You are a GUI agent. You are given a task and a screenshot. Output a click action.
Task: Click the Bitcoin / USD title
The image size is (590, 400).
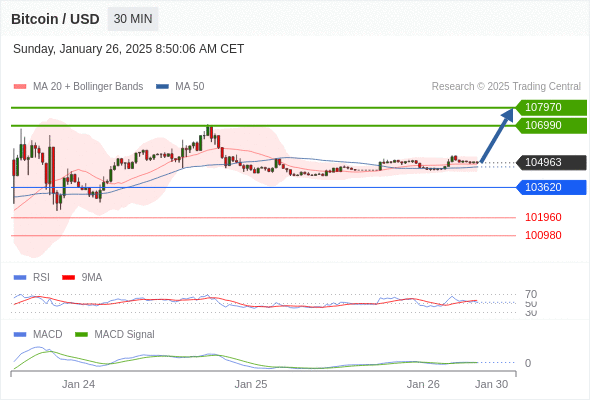coord(55,19)
